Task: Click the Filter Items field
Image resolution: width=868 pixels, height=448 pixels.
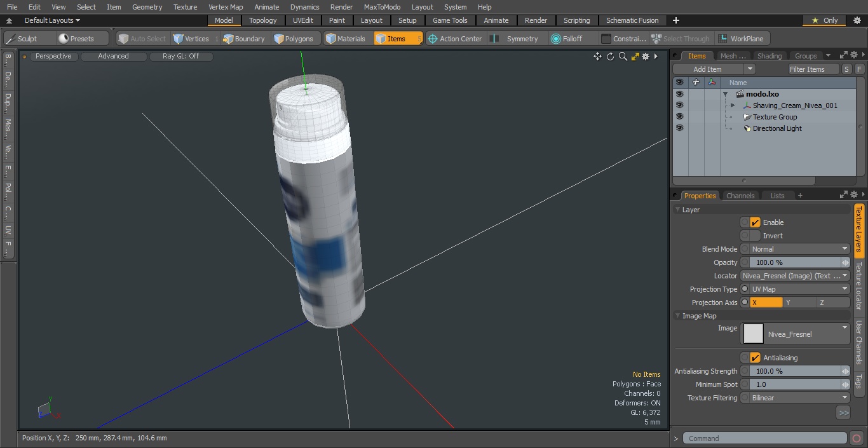Action: pos(813,69)
